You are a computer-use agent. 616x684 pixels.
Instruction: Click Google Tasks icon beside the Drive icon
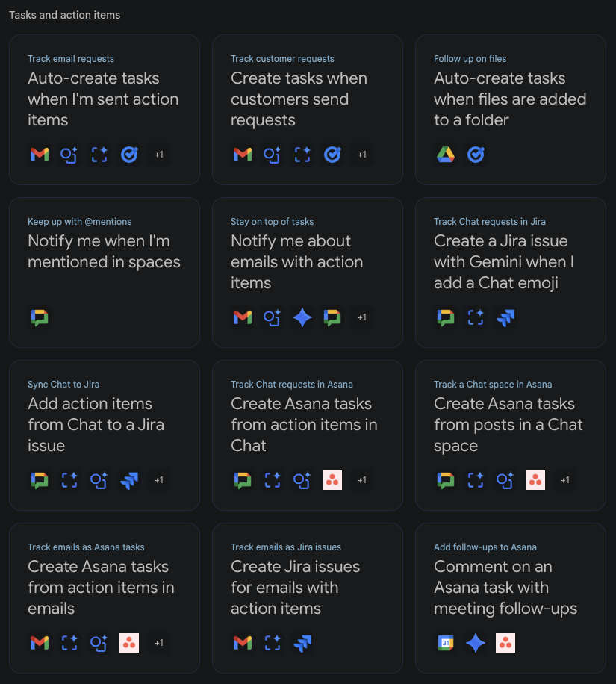(x=476, y=155)
